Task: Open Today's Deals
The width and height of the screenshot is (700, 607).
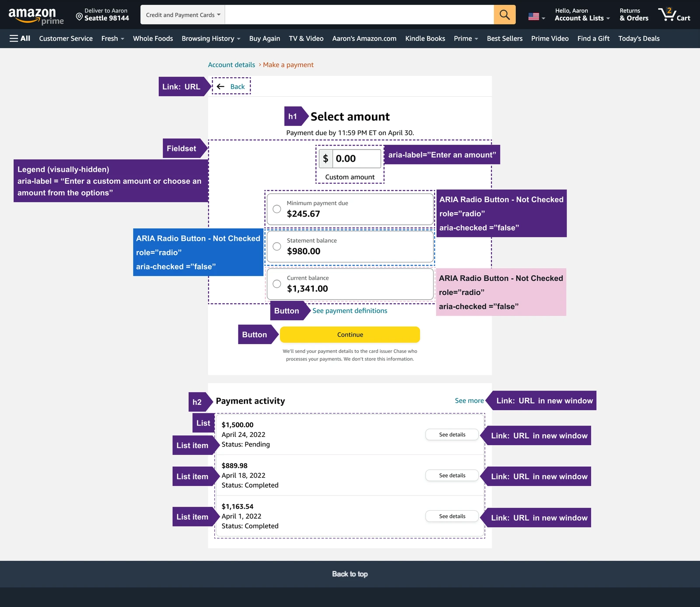Action: click(x=639, y=38)
